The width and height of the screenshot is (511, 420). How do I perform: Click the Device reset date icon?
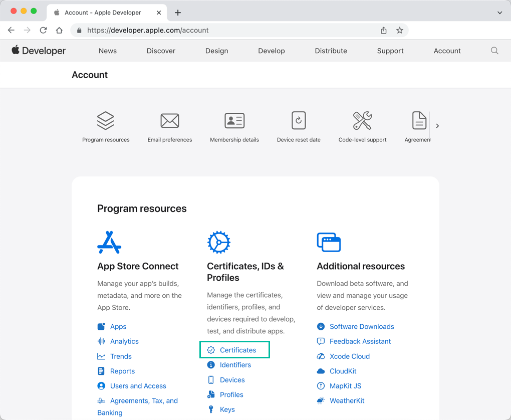[299, 121]
